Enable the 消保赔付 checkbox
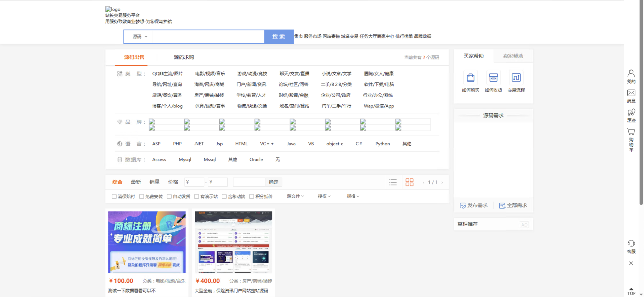The height and width of the screenshot is (297, 644). pyautogui.click(x=114, y=196)
